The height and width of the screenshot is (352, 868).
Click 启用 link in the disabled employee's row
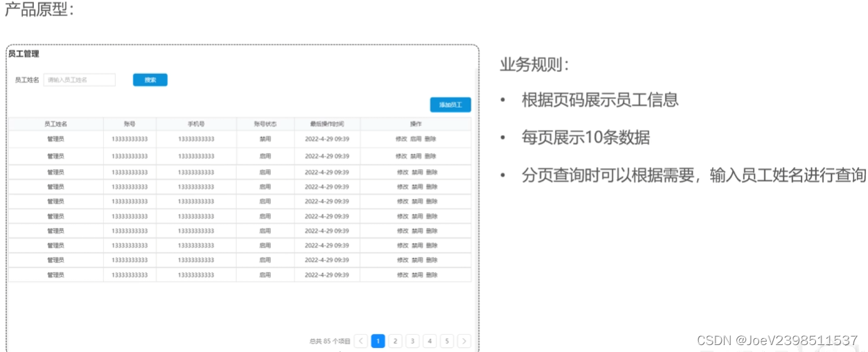click(416, 139)
